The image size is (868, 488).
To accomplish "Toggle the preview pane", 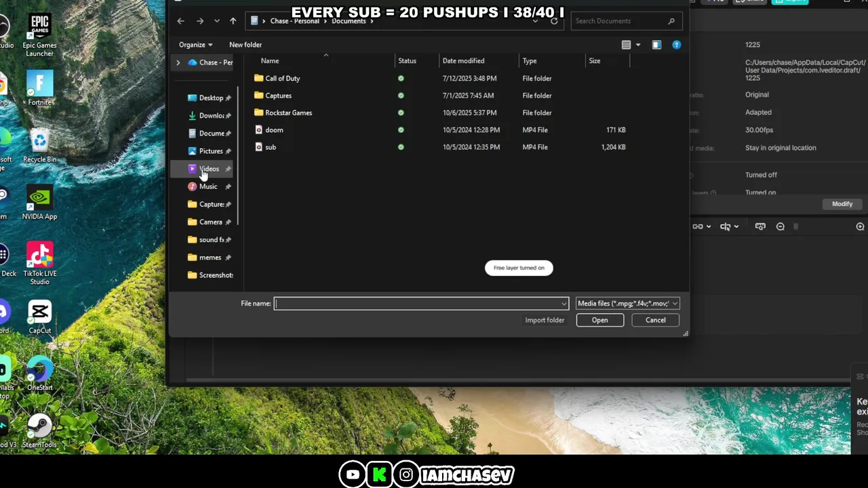I will coord(656,45).
